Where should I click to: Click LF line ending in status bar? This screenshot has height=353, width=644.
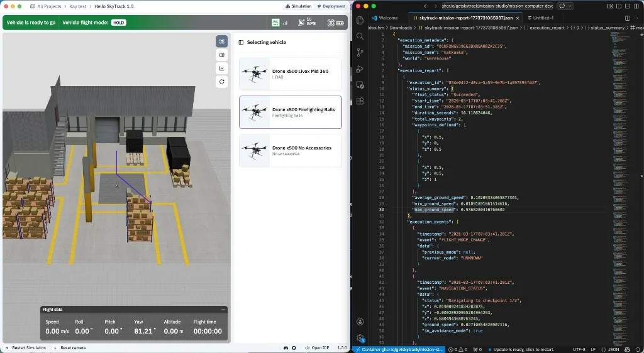593,350
